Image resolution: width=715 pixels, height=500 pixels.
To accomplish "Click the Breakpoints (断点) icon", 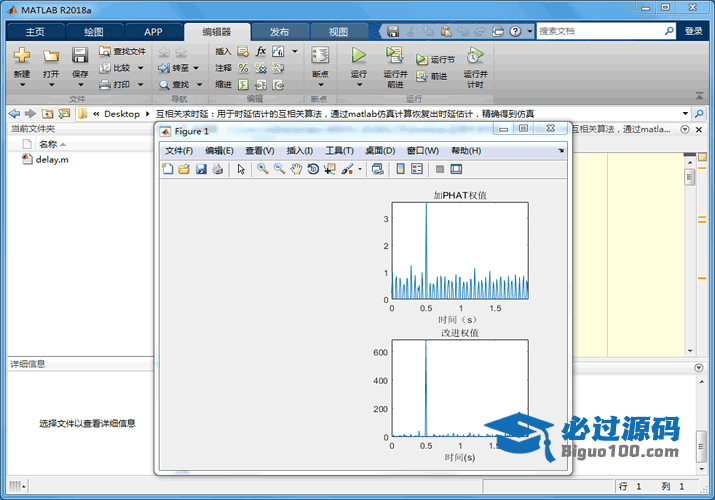I will pos(320,56).
